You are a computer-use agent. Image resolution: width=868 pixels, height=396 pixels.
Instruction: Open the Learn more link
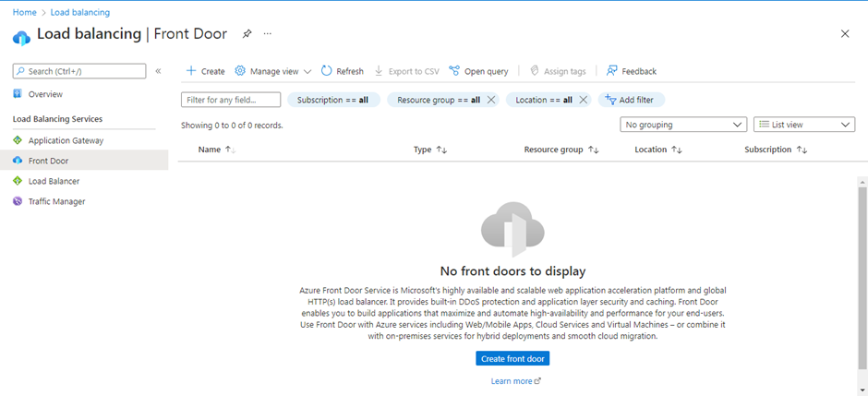click(516, 381)
